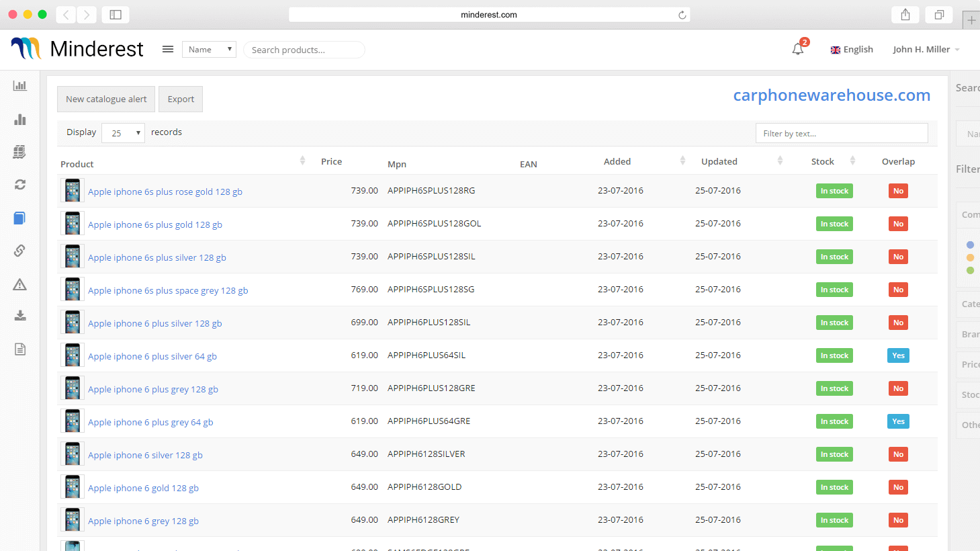
Task: Click the No overlap badge for APPIPH6128GOLD
Action: tap(898, 487)
